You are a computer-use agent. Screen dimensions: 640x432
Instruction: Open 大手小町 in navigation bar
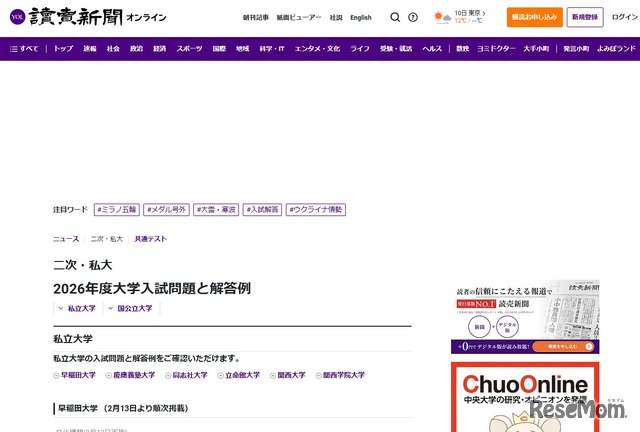click(536, 49)
